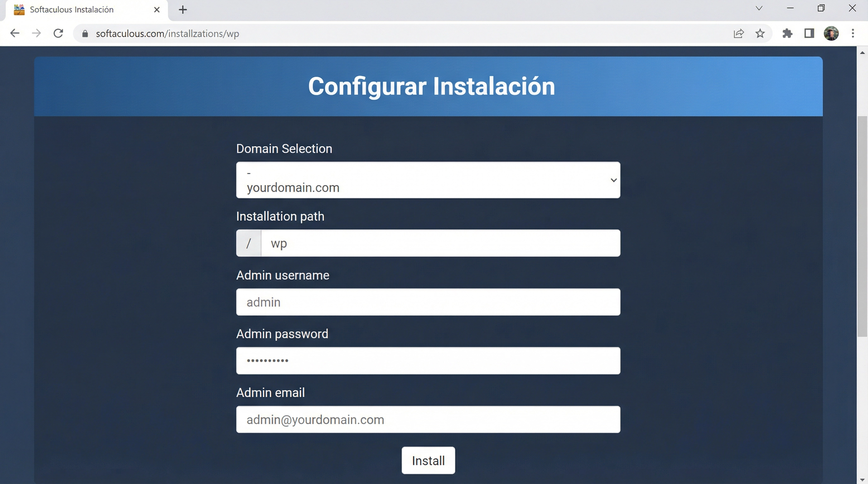Screen dimensions: 868x484
Task: Toggle the browser side panel
Action: (x=809, y=33)
